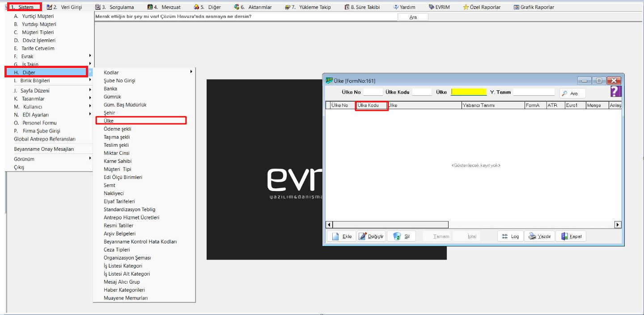644x315 pixels.
Task: Click the Ülke Kodu filter field
Action: pyautogui.click(x=422, y=92)
